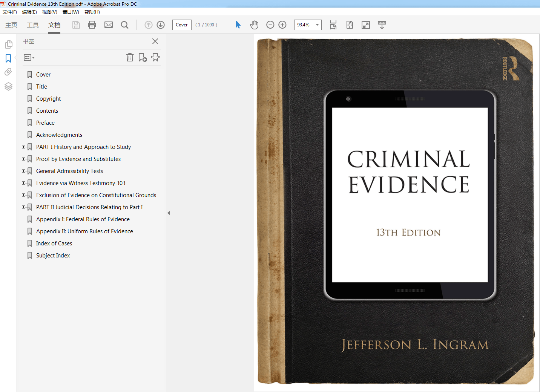Delete selected bookmark trash icon

(130, 57)
